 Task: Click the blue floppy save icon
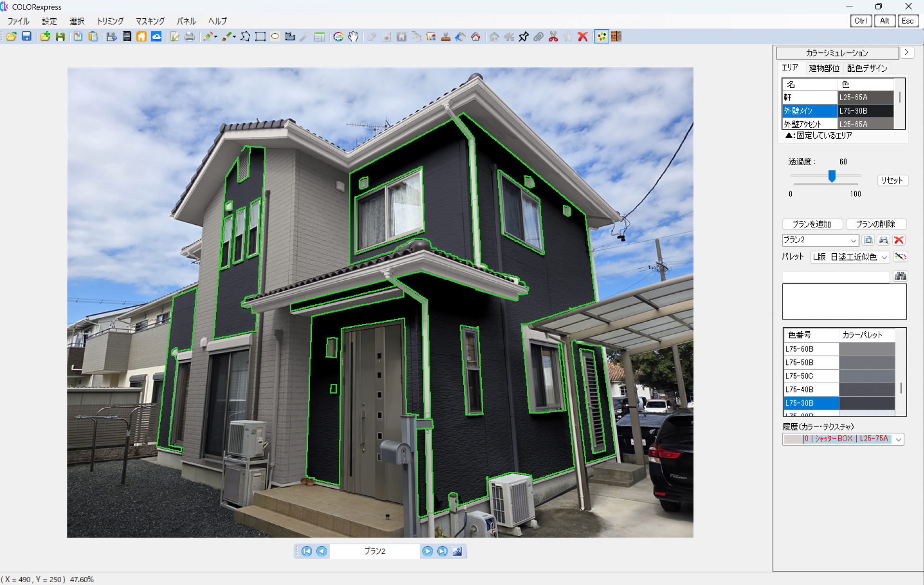[26, 37]
